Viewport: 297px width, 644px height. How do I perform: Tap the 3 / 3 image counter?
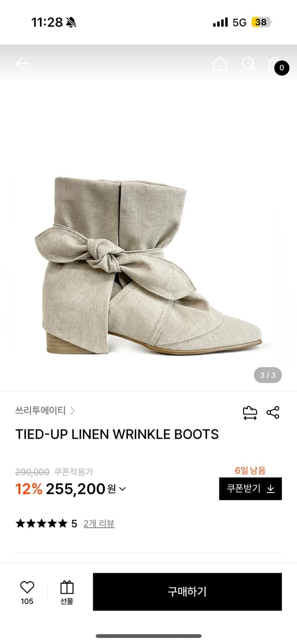[268, 375]
